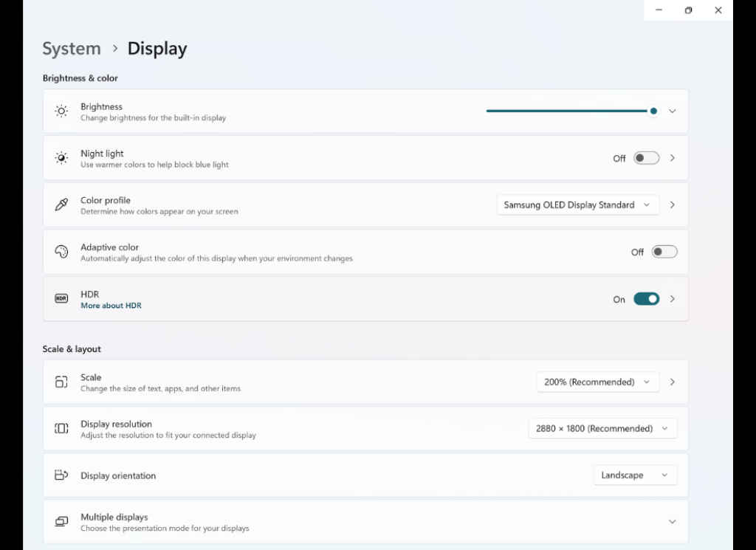This screenshot has width=756, height=550.
Task: Open the More about HDR link
Action: (x=111, y=305)
